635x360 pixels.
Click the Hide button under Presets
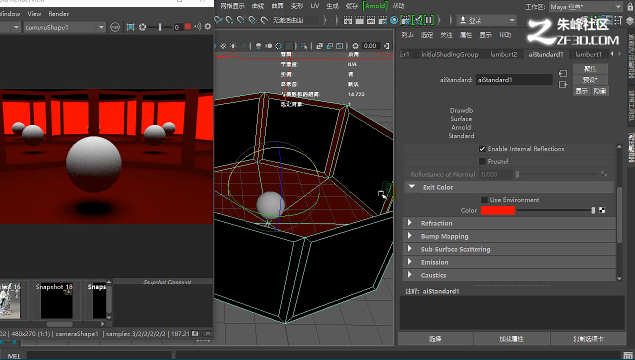599,91
